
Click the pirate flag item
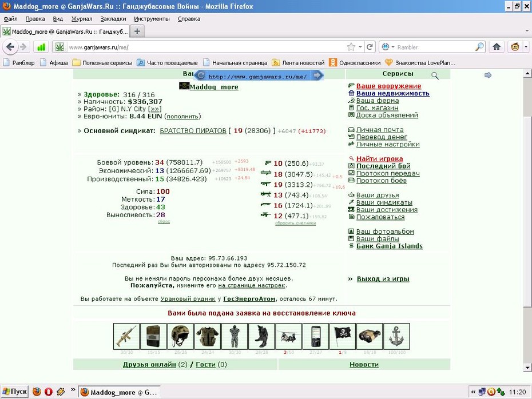pyautogui.click(x=343, y=336)
